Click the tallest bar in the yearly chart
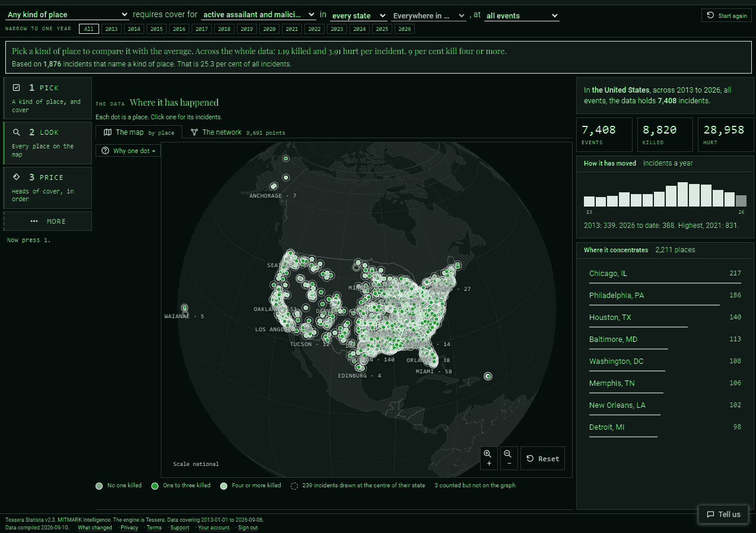The width and height of the screenshot is (756, 533). click(682, 194)
